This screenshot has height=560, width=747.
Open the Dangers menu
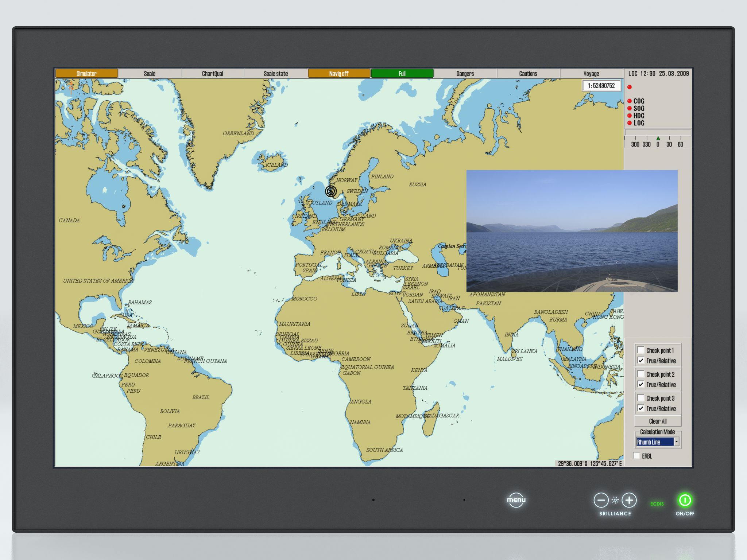pos(465,74)
